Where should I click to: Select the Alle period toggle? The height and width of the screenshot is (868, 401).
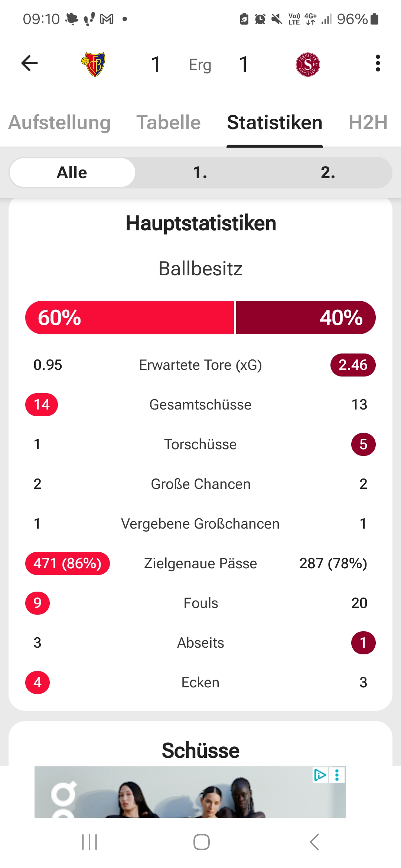point(72,172)
